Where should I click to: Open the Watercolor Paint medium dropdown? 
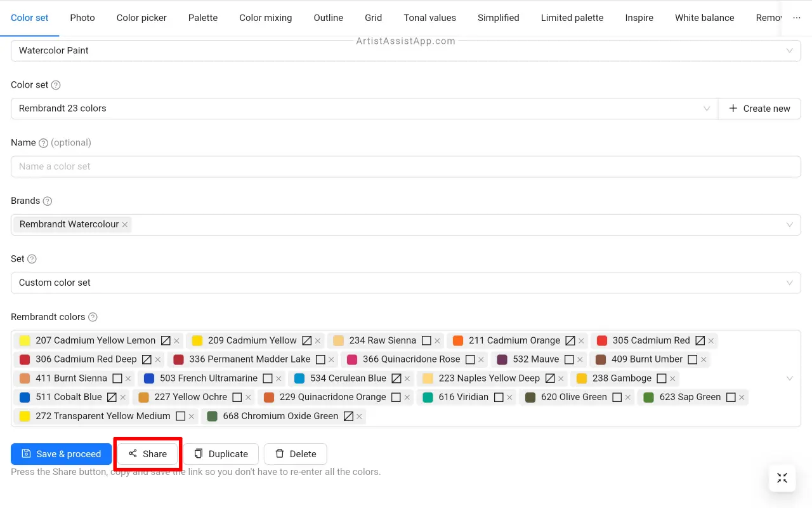(x=406, y=51)
